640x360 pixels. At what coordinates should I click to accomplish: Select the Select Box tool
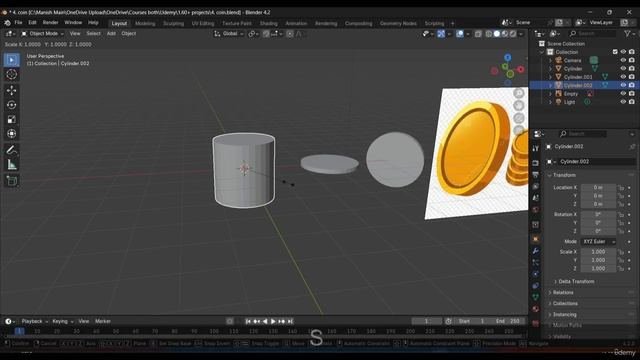(x=11, y=60)
